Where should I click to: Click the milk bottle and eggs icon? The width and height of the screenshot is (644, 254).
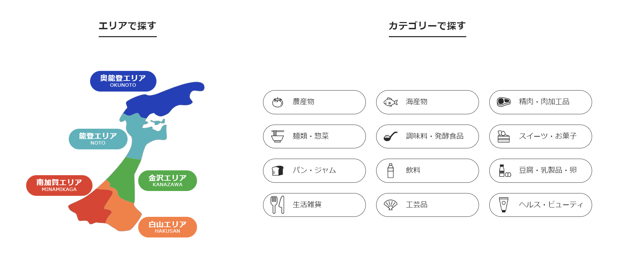pyautogui.click(x=504, y=171)
